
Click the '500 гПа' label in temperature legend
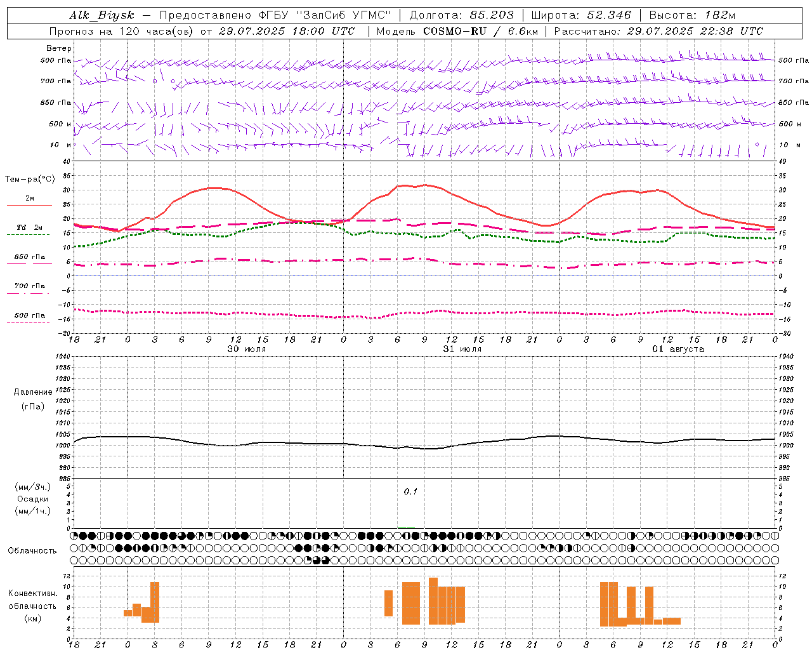(30, 315)
